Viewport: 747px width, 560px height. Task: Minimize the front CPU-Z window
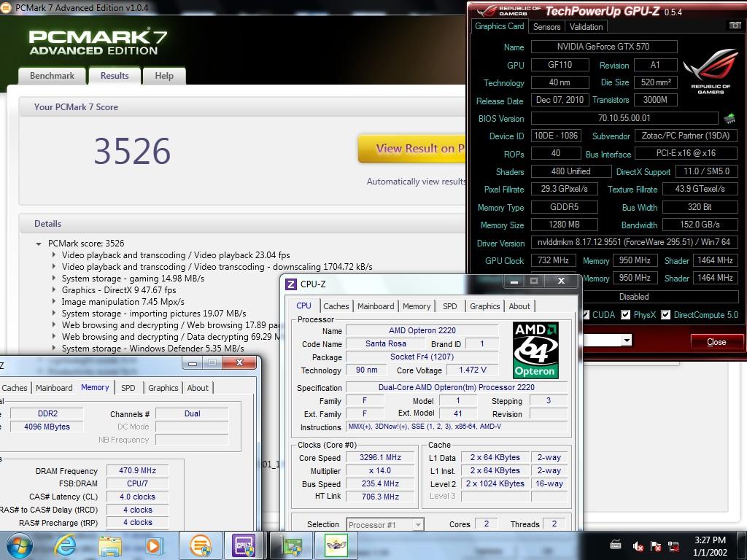point(514,281)
